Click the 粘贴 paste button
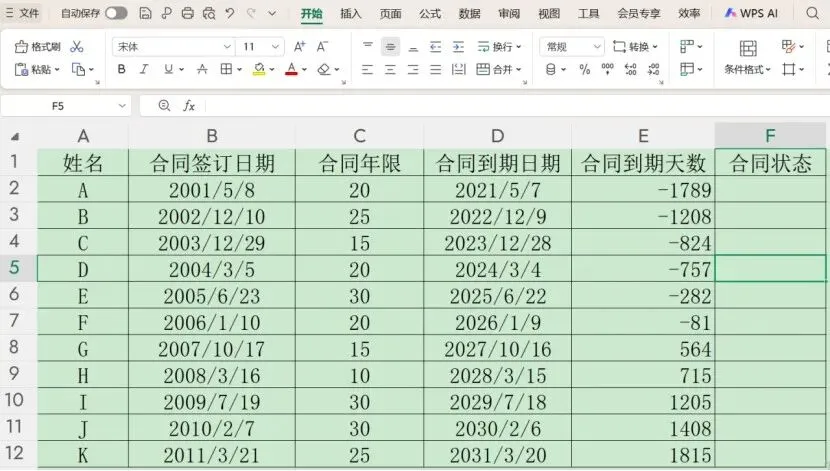This screenshot has height=471, width=830. click(37, 69)
